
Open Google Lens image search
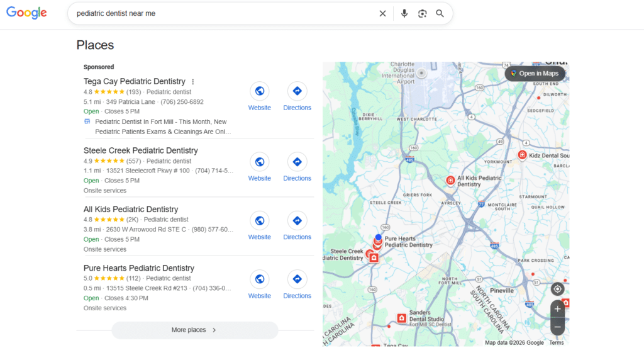tap(423, 13)
